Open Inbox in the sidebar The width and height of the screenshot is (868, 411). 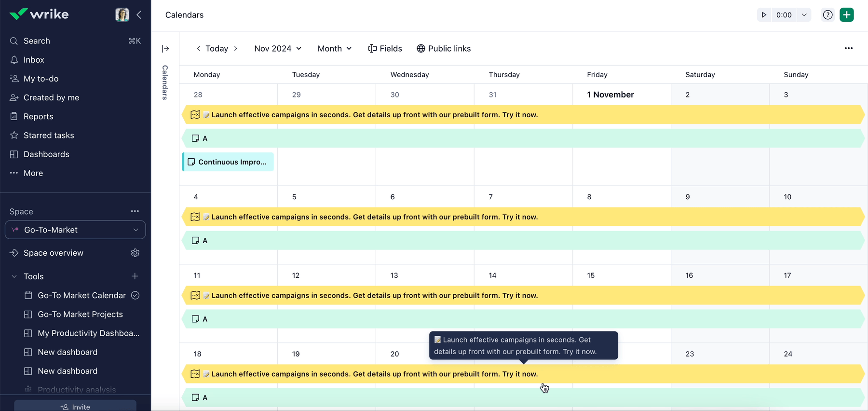click(x=34, y=60)
